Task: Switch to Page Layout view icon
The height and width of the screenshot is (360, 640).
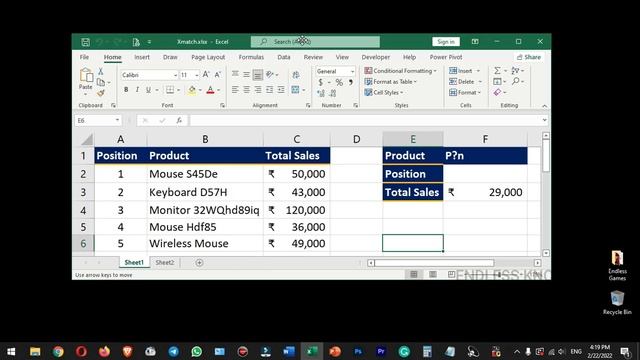Action: pyautogui.click(x=433, y=274)
